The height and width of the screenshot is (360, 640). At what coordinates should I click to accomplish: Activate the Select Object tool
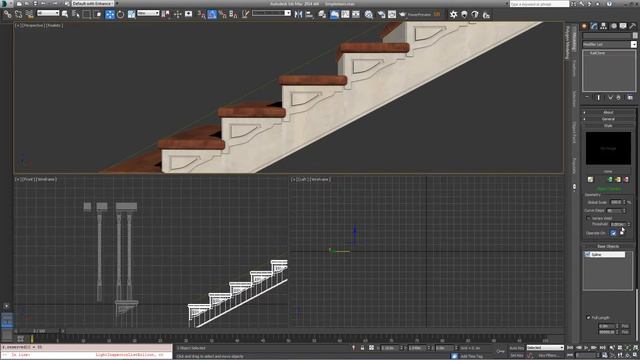point(65,14)
